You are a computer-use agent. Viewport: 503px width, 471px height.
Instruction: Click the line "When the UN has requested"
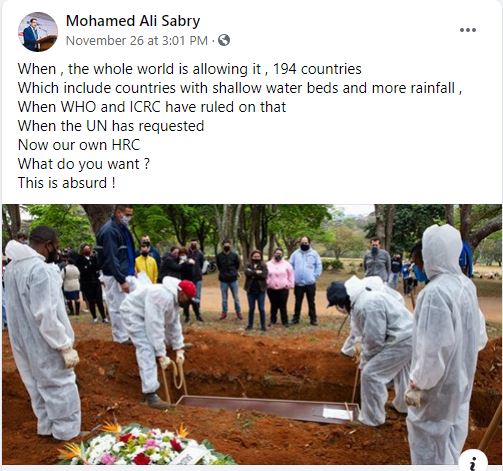tap(111, 126)
